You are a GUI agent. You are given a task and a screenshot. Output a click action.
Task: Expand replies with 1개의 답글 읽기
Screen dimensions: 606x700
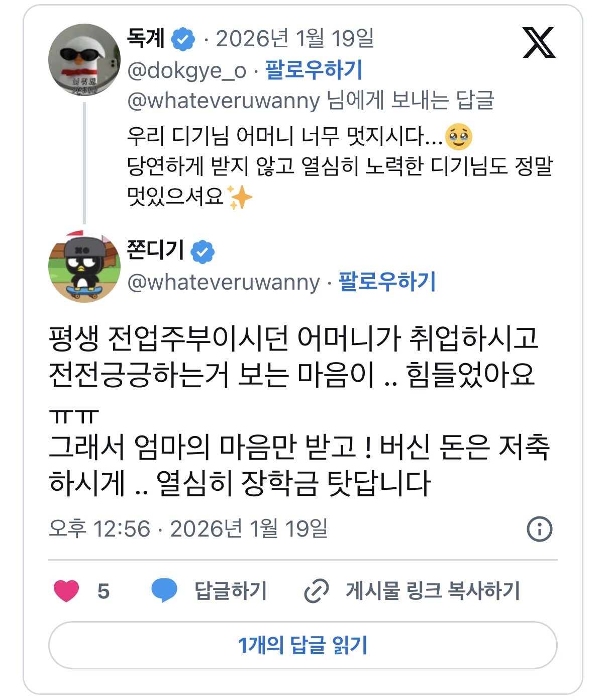pos(302,645)
